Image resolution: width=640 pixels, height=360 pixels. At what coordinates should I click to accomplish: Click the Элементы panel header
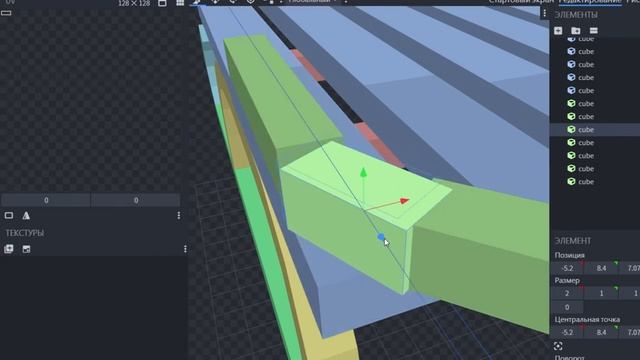pos(576,15)
